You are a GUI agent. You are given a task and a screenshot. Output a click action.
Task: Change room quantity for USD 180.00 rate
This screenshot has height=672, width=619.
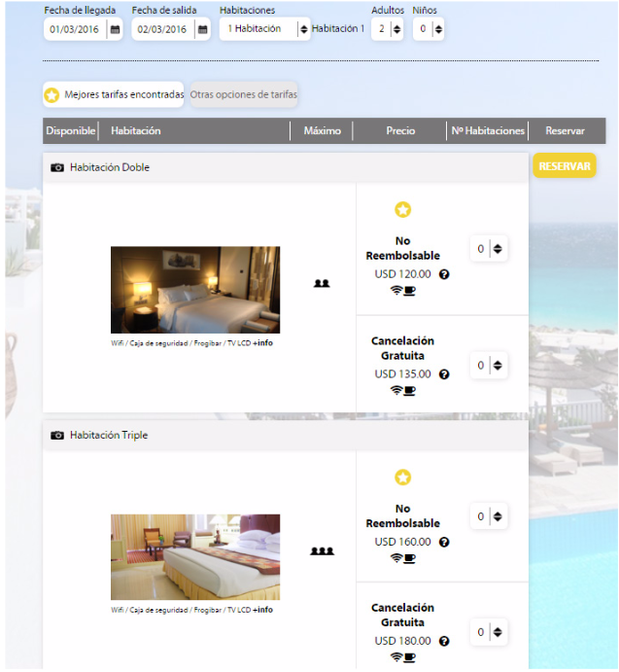click(489, 632)
